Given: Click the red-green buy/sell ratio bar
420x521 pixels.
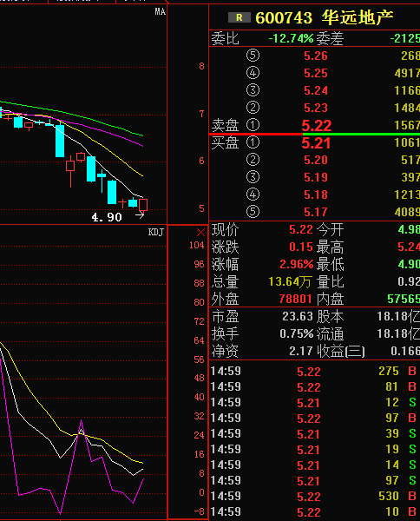Looking at the screenshot, I should coord(314,134).
